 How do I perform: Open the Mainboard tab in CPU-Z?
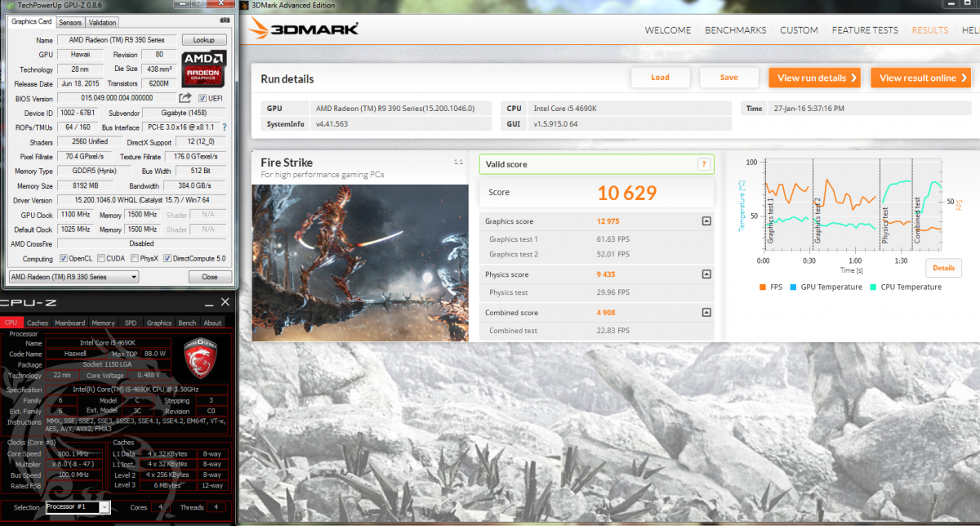pyautogui.click(x=69, y=323)
